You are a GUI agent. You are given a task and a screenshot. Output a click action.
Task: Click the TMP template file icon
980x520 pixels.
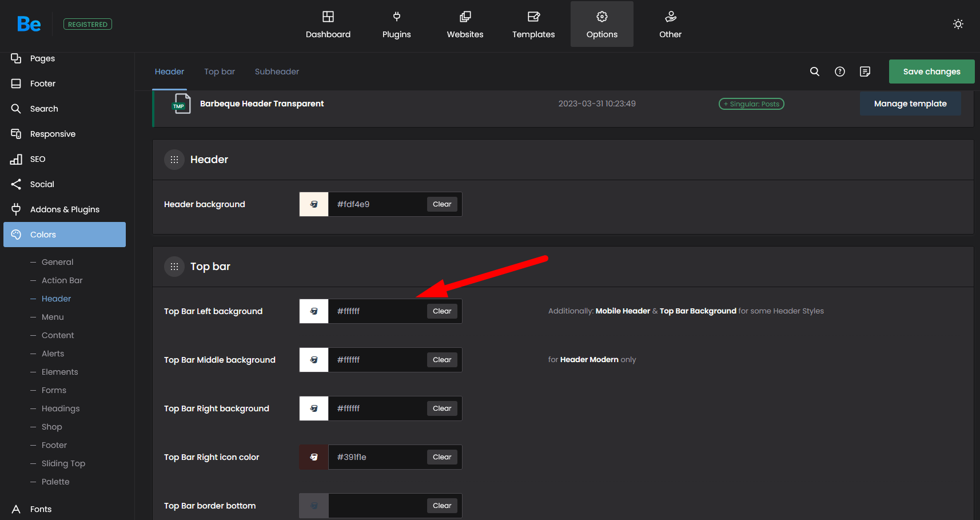click(x=181, y=104)
